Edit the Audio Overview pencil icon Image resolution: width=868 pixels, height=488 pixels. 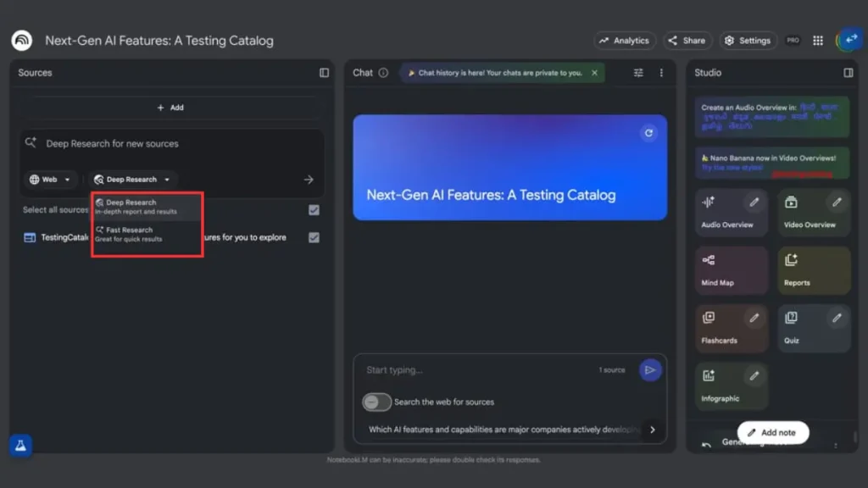[753, 202]
